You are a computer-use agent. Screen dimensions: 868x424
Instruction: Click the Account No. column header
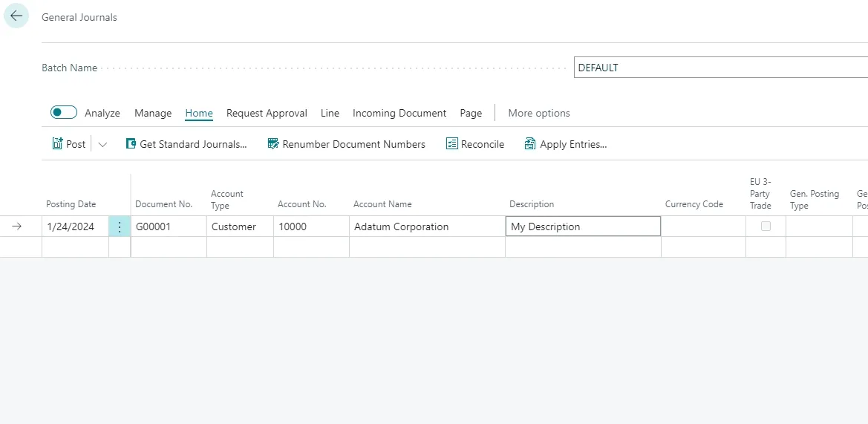tap(302, 204)
